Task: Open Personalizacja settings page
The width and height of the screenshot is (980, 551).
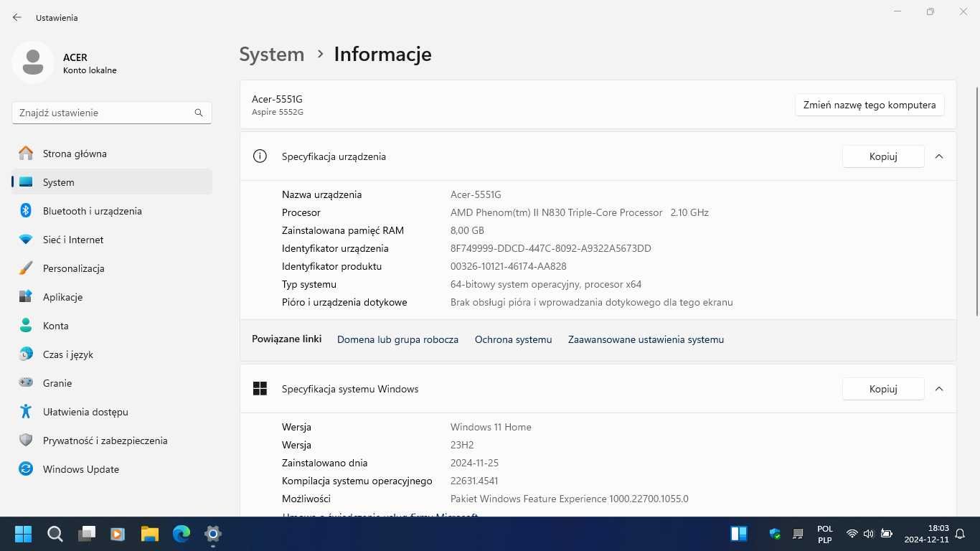Action: click(x=112, y=268)
